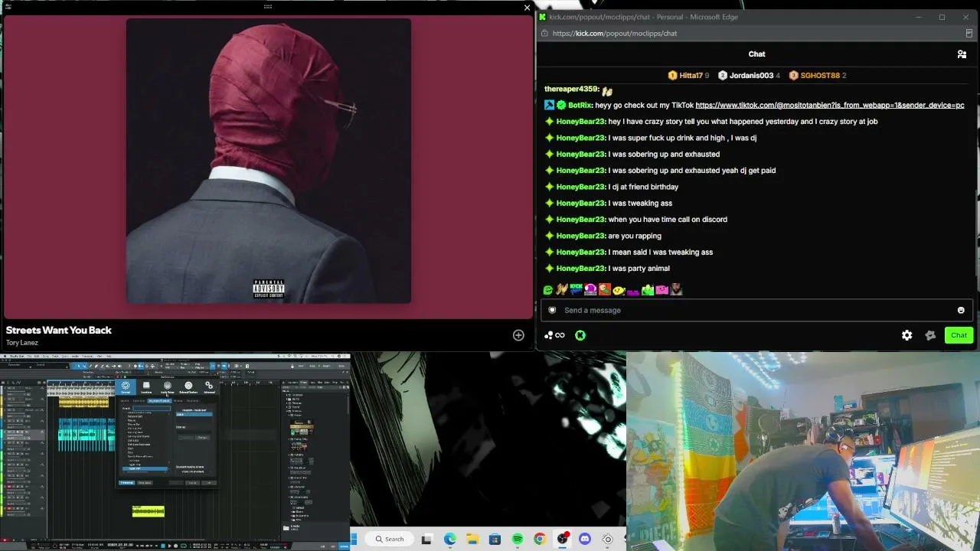Viewport: 980px width, 551px height.
Task: Open Microsoft Edge from the taskbar
Action: [x=449, y=539]
